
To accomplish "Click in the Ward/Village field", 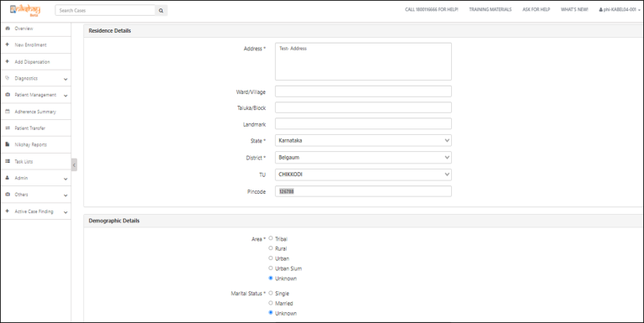I will click(363, 91).
